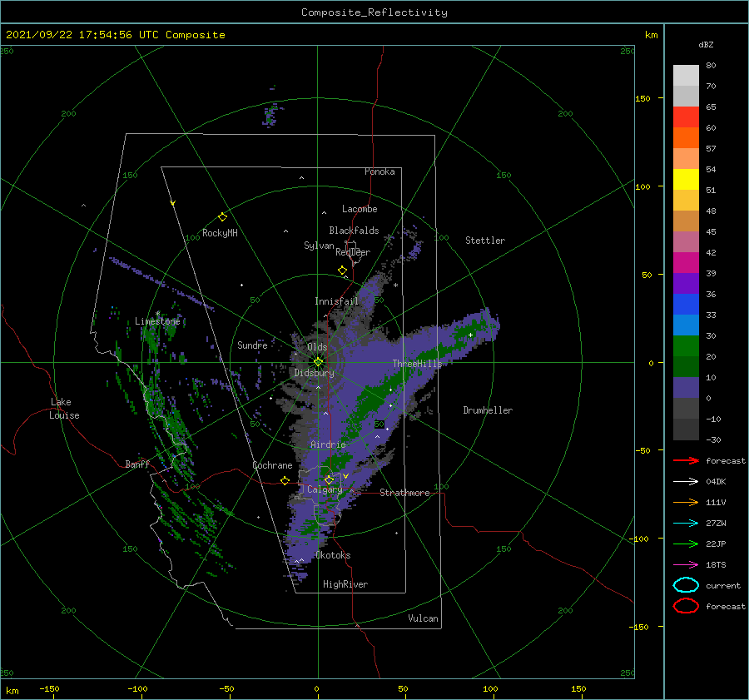The width and height of the screenshot is (749, 700).
Task: Click the cyan current ellipse legend icon
Action: (x=686, y=585)
